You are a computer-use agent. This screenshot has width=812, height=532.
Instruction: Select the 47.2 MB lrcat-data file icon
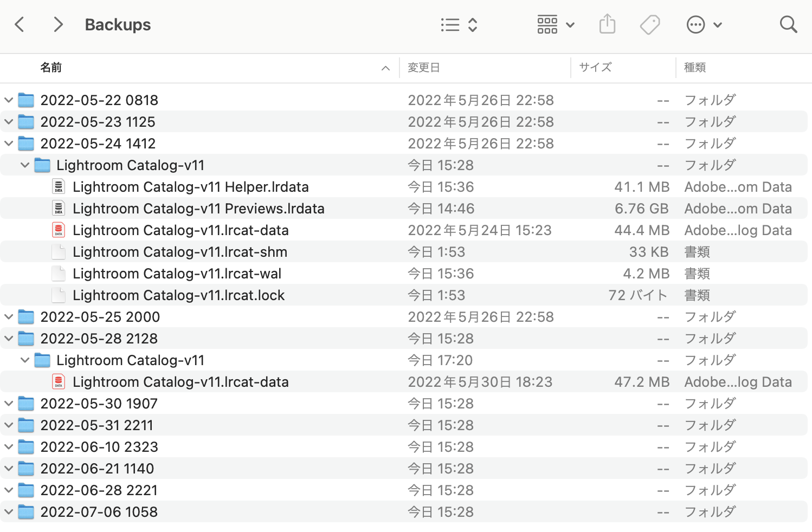[59, 382]
